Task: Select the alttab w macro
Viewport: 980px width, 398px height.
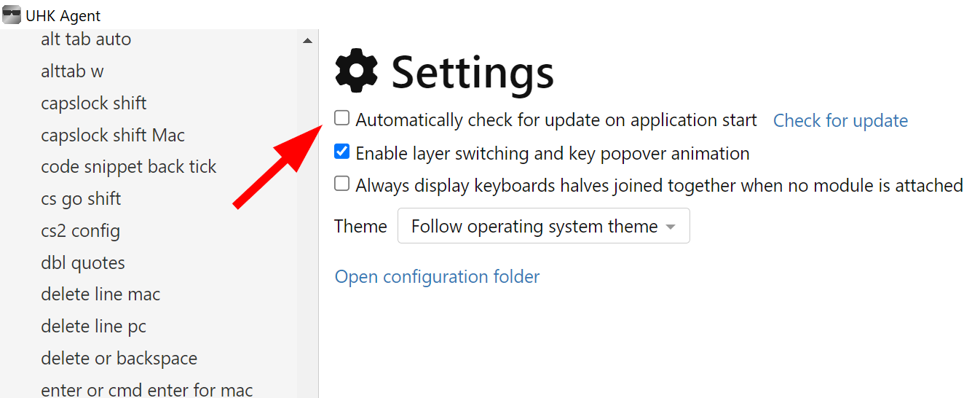Action: click(x=72, y=71)
